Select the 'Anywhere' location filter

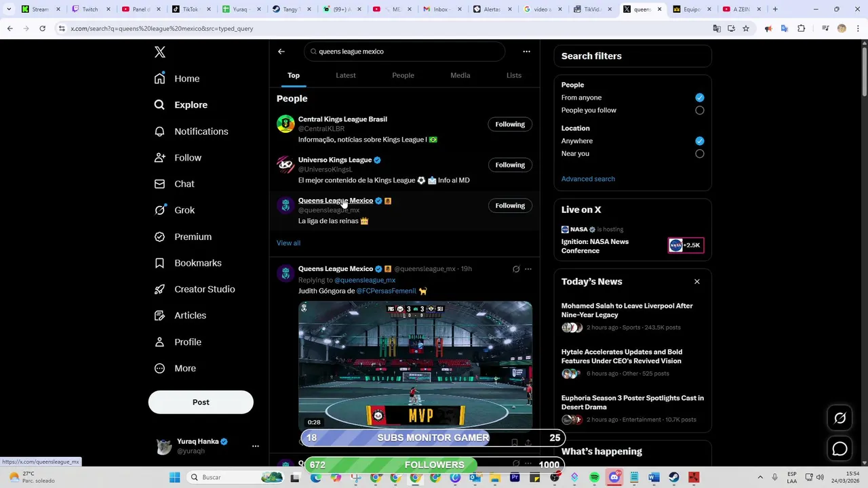click(700, 141)
